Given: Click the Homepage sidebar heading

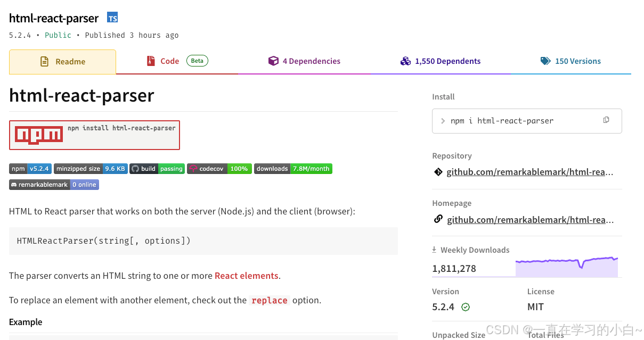Looking at the screenshot, I should 452,203.
